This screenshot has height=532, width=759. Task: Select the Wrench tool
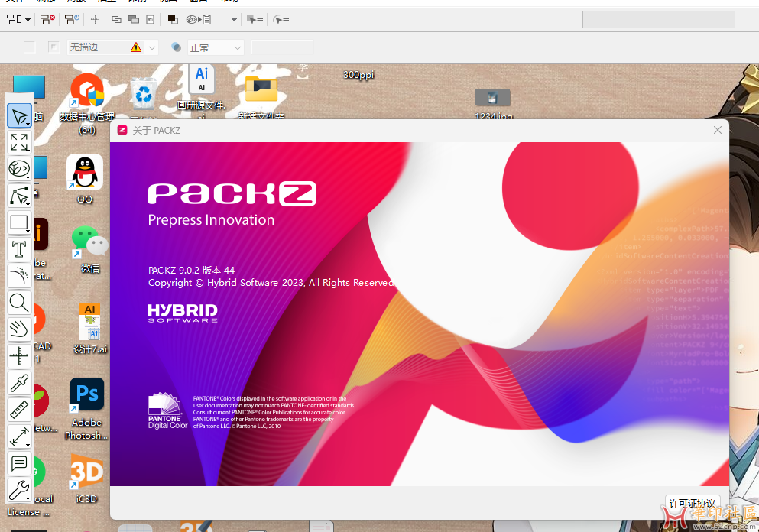click(x=19, y=491)
